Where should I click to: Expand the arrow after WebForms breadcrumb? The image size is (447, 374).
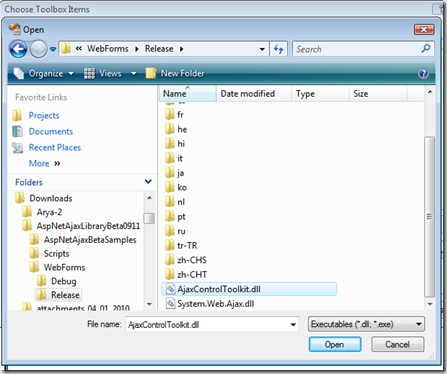pyautogui.click(x=137, y=49)
